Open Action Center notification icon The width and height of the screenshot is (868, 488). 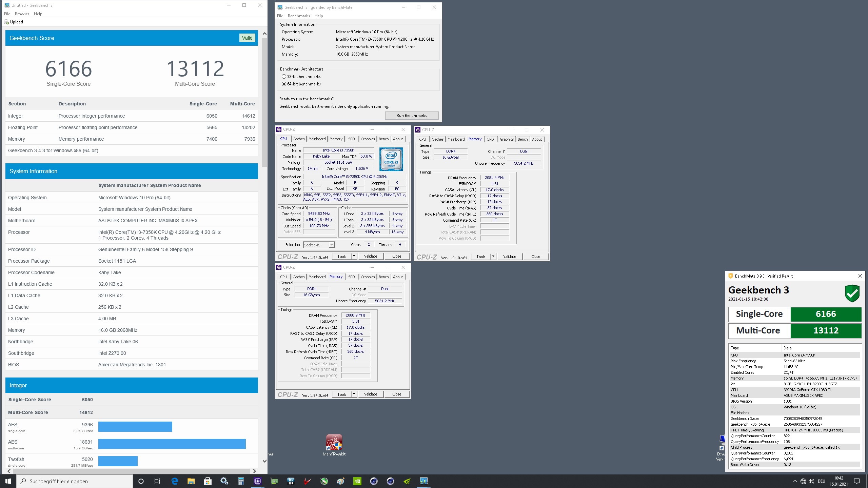pos(857,481)
